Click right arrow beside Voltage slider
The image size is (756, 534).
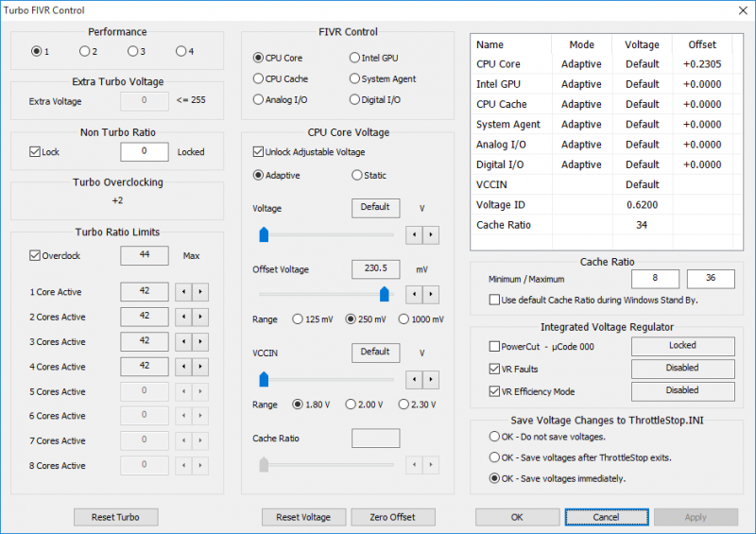(431, 235)
